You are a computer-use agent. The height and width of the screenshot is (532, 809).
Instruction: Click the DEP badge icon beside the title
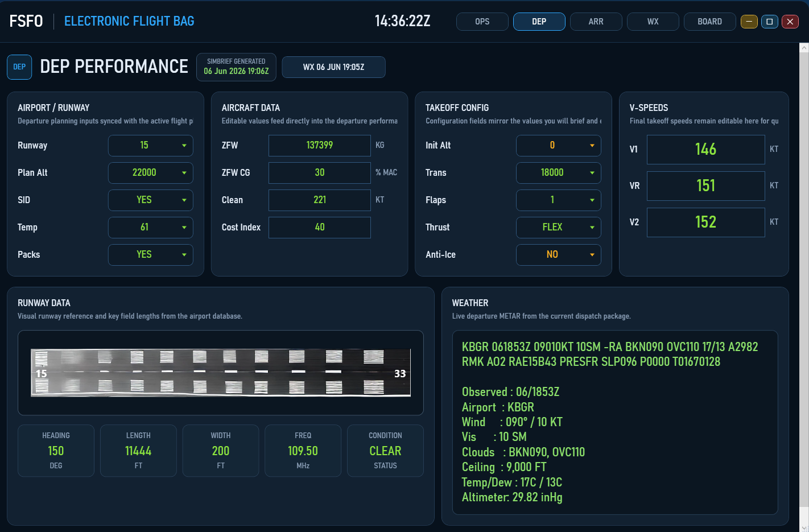point(19,67)
